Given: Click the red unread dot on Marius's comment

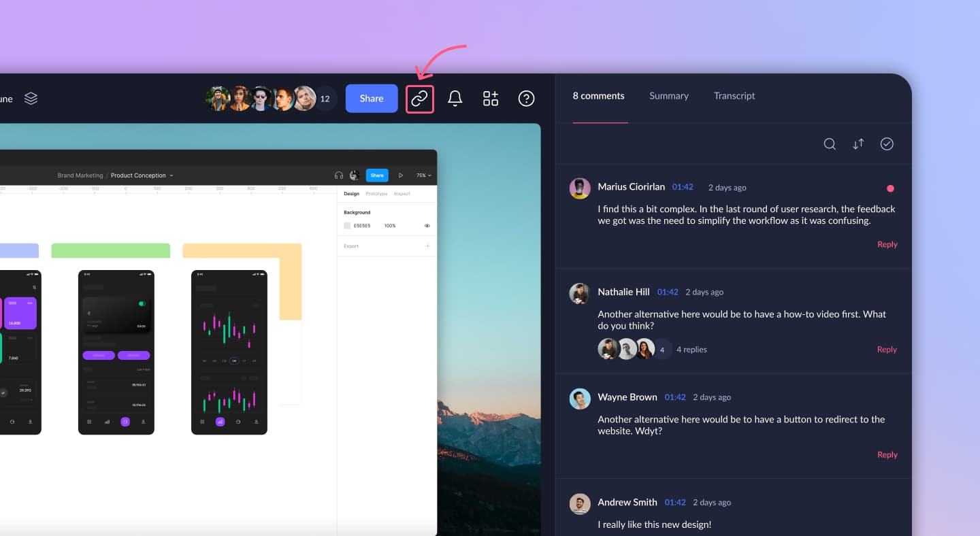Looking at the screenshot, I should coord(890,188).
